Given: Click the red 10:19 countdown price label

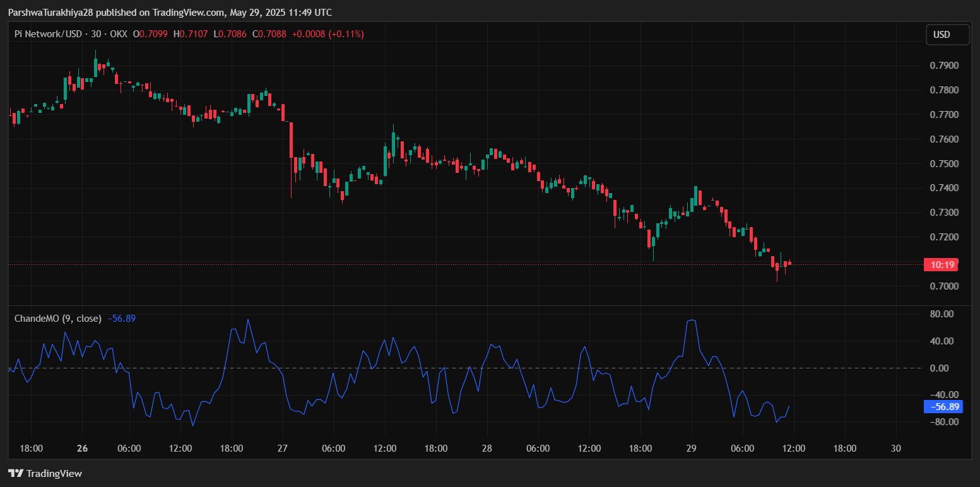Looking at the screenshot, I should click(x=940, y=264).
